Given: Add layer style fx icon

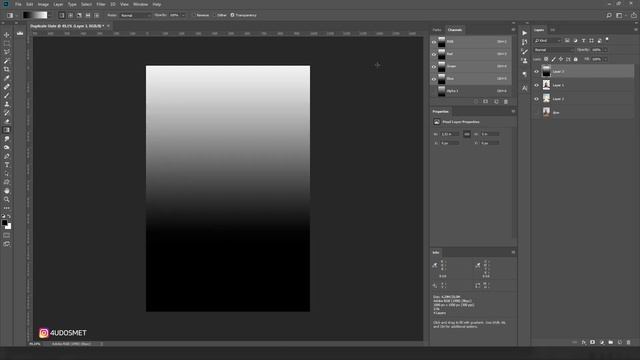Looking at the screenshot, I should coord(584,342).
